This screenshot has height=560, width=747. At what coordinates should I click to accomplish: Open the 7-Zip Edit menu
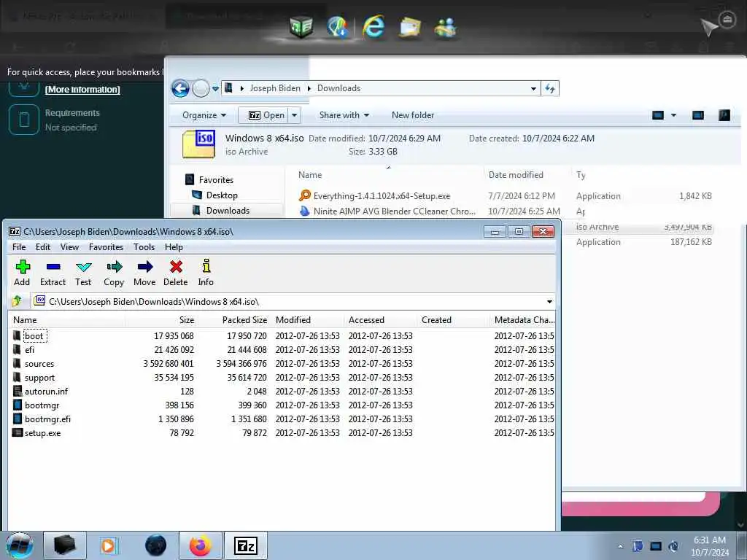pyautogui.click(x=43, y=247)
